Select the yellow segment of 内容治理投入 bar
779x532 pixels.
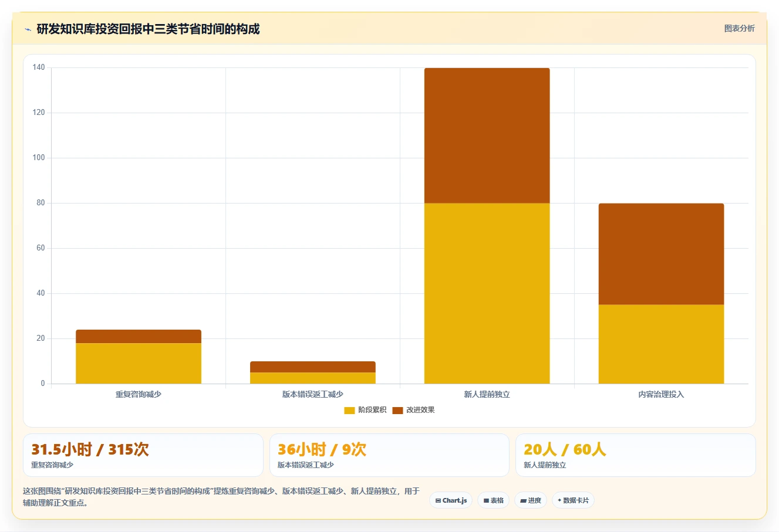tap(661, 344)
